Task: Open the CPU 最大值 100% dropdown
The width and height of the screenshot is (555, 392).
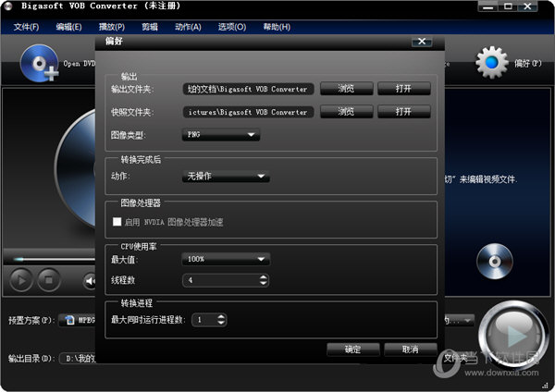Action: (226, 259)
